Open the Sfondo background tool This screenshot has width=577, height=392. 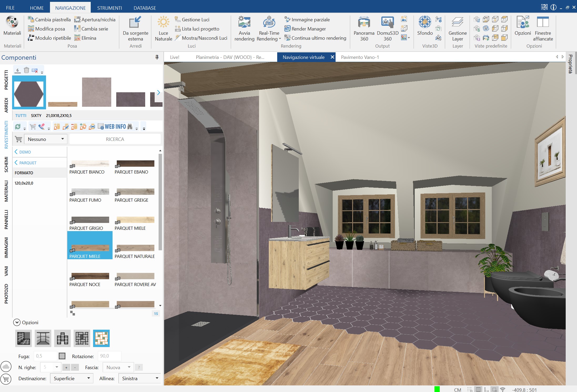point(425,26)
